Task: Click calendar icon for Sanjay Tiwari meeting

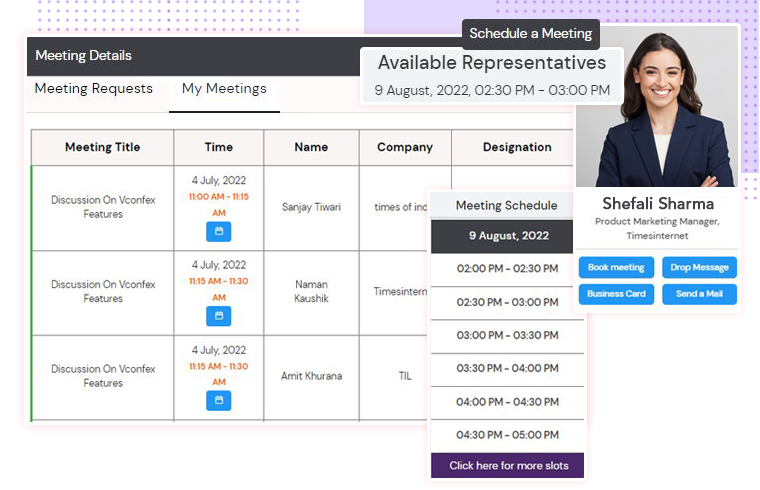Action: (218, 231)
